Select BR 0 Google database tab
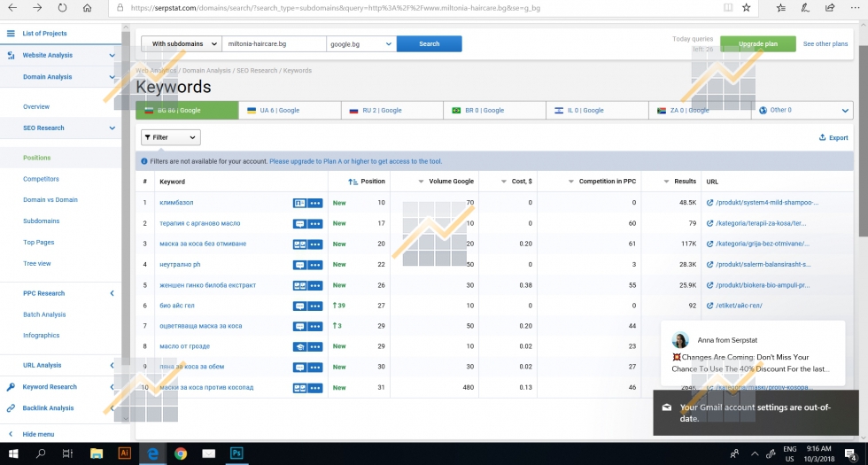This screenshot has height=465, width=868. (x=495, y=110)
